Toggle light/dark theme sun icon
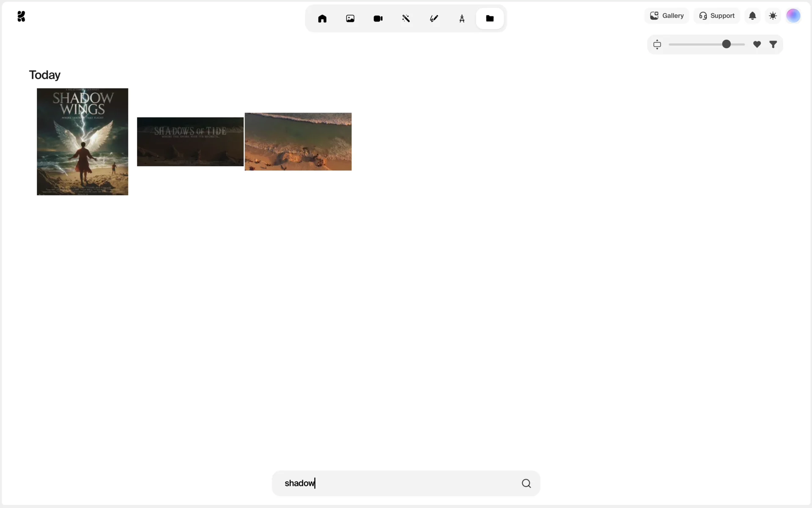The width and height of the screenshot is (812, 508). coord(773,16)
